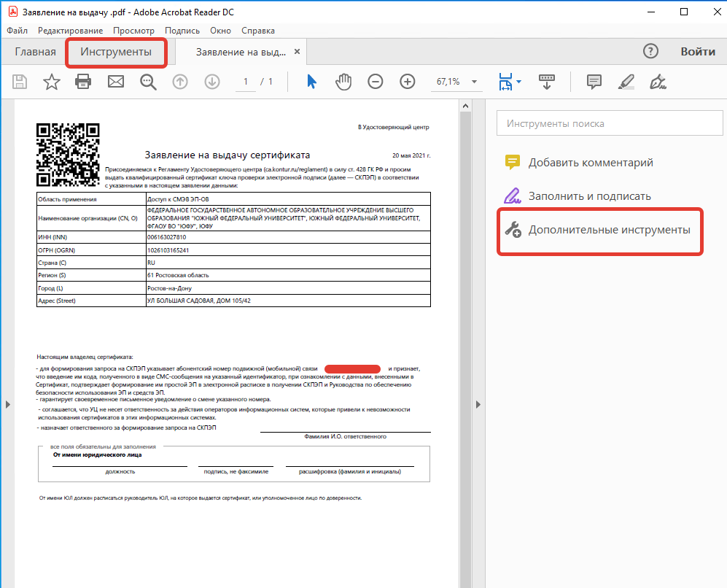Open the Подпись menu

pos(182,31)
